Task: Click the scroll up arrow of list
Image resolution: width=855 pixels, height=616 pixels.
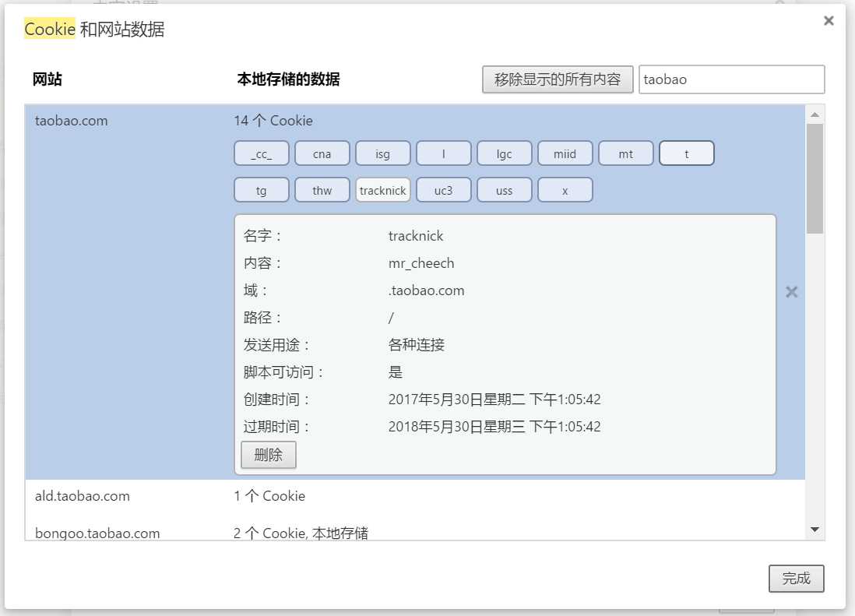Action: pyautogui.click(x=815, y=114)
